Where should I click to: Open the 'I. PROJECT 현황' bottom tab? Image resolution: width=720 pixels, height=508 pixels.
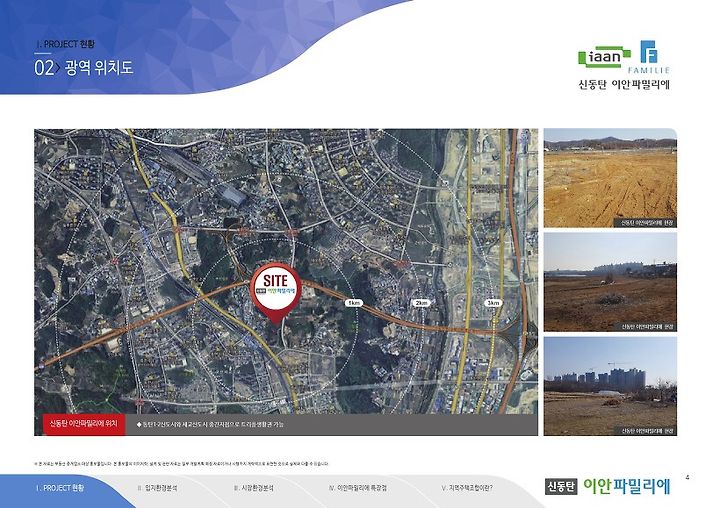click(60, 488)
